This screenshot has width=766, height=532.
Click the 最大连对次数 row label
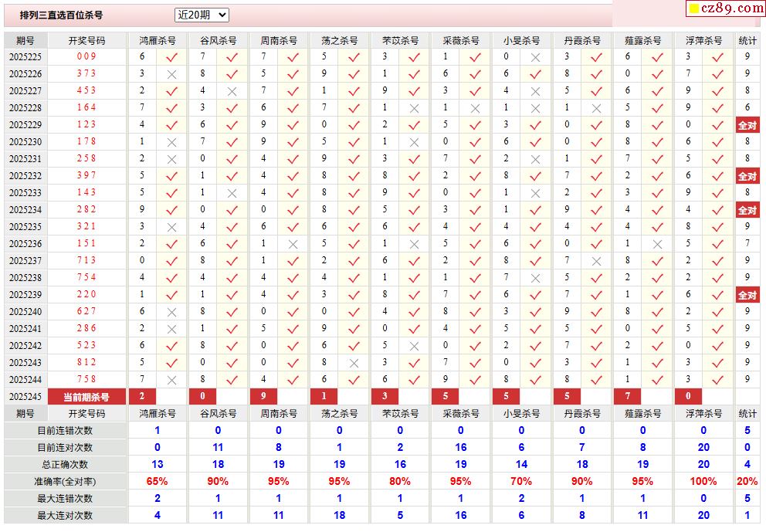pyautogui.click(x=65, y=515)
